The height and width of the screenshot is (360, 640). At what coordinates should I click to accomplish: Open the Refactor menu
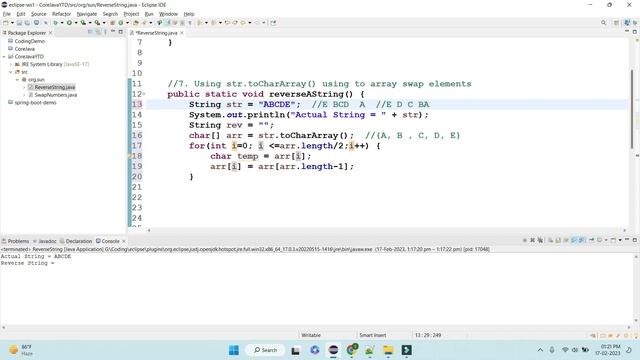coord(61,14)
